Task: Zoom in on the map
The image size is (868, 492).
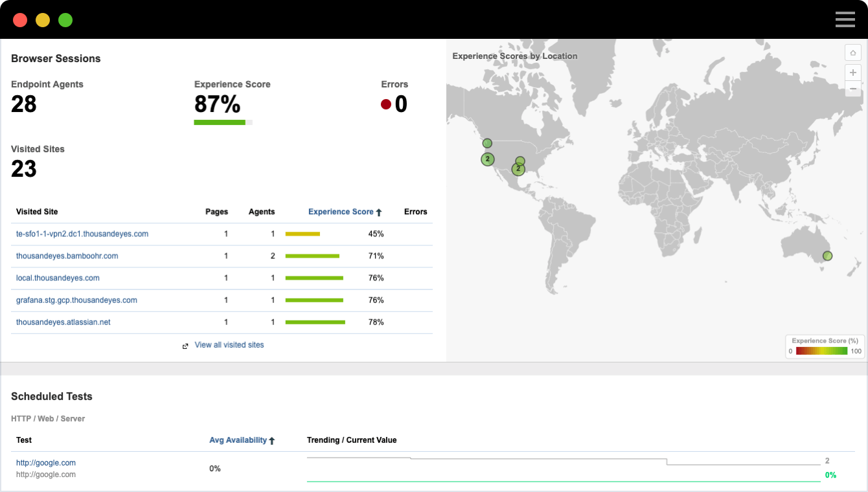Action: 853,73
